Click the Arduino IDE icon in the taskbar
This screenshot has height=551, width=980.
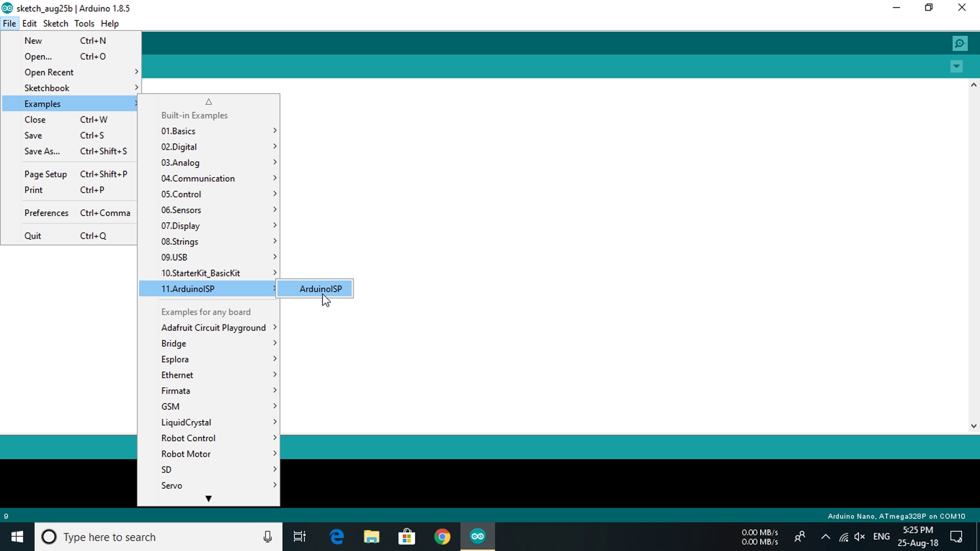477,536
